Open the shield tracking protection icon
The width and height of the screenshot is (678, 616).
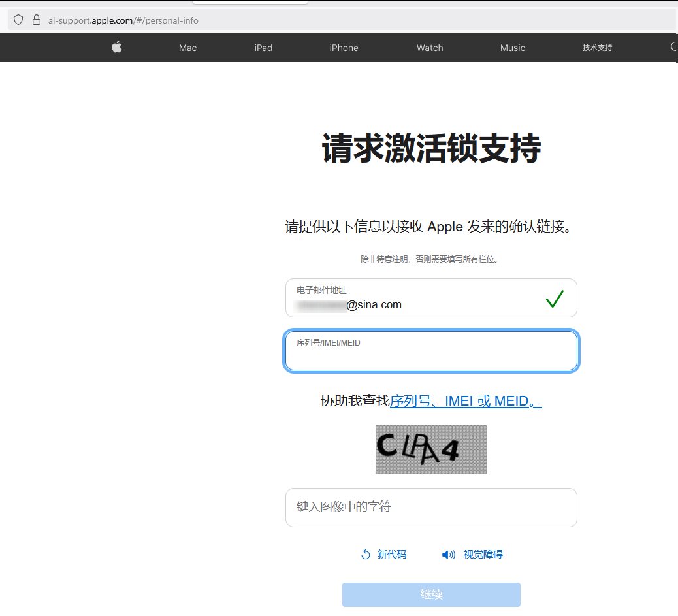click(18, 20)
